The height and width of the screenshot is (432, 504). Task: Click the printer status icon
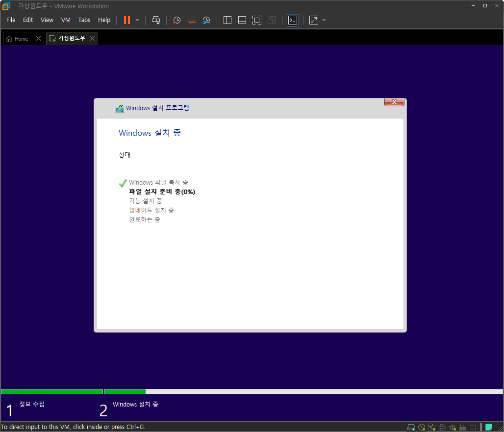(x=442, y=427)
